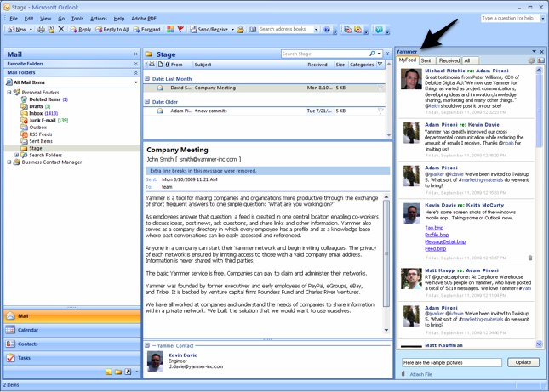The width and height of the screenshot is (549, 392).
Task: Collapse the Date: Last Month group
Action: point(147,79)
